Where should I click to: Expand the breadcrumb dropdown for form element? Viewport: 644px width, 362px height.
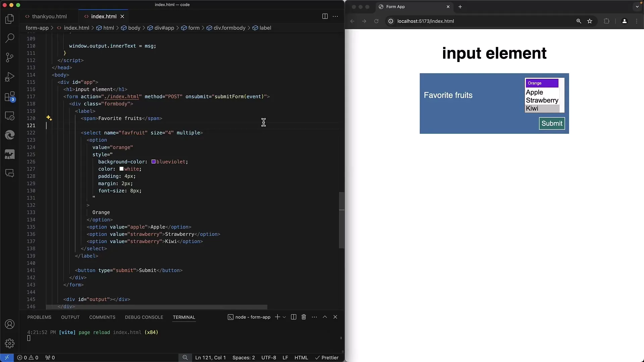[x=193, y=28]
